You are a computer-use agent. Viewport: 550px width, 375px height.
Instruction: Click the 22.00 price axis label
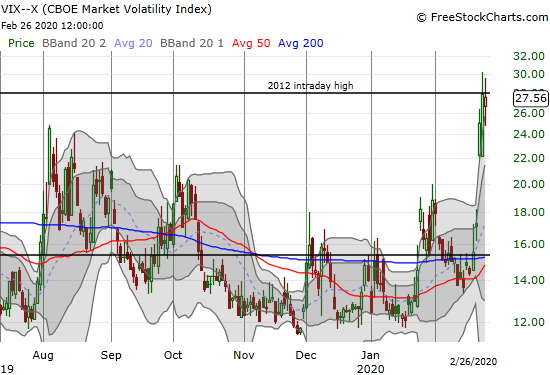coord(529,158)
